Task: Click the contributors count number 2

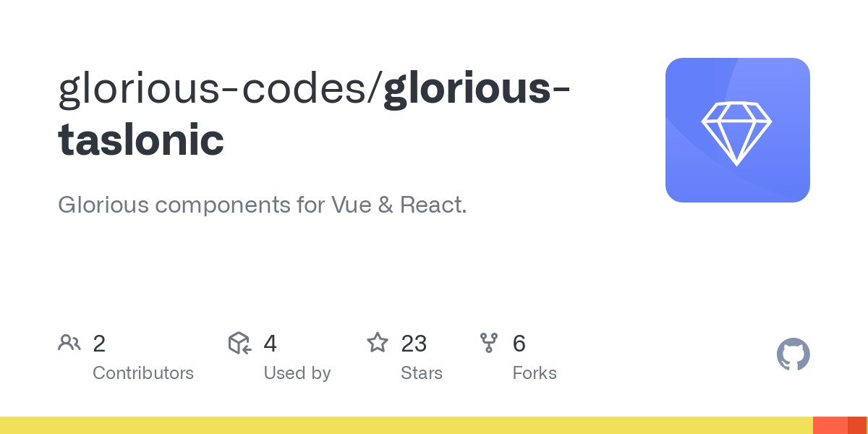Action: pyautogui.click(x=99, y=344)
